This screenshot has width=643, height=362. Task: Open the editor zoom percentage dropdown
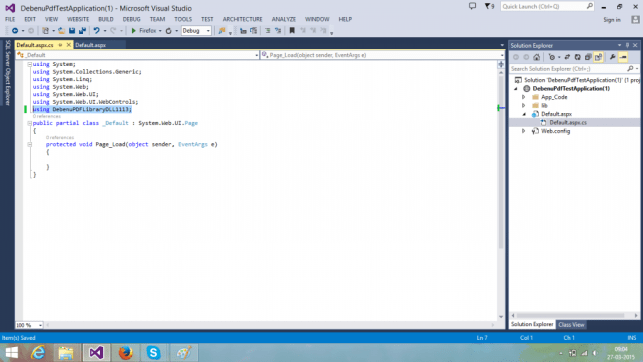(x=29, y=325)
